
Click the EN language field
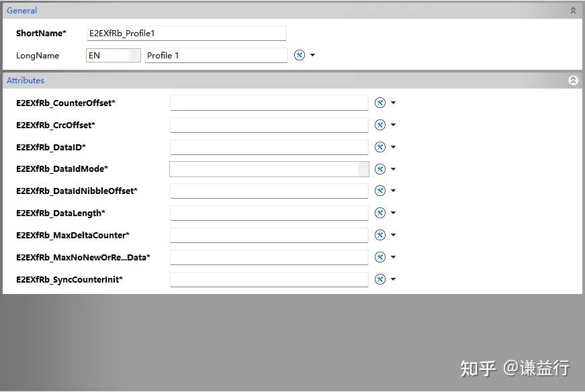pyautogui.click(x=113, y=55)
